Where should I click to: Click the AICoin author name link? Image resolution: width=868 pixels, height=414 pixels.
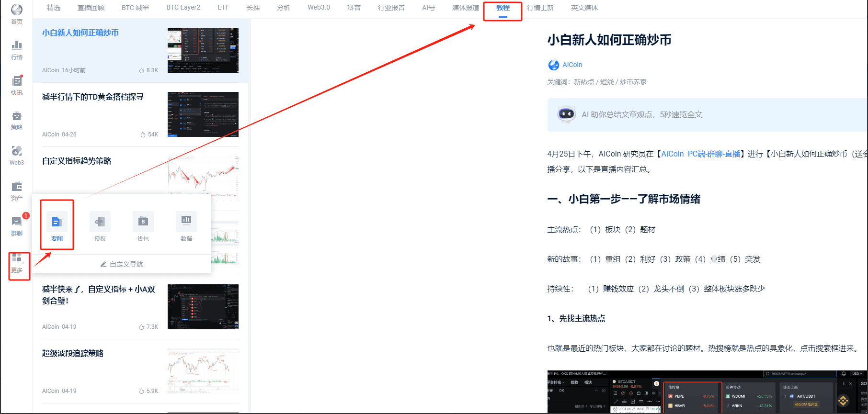[x=572, y=65]
